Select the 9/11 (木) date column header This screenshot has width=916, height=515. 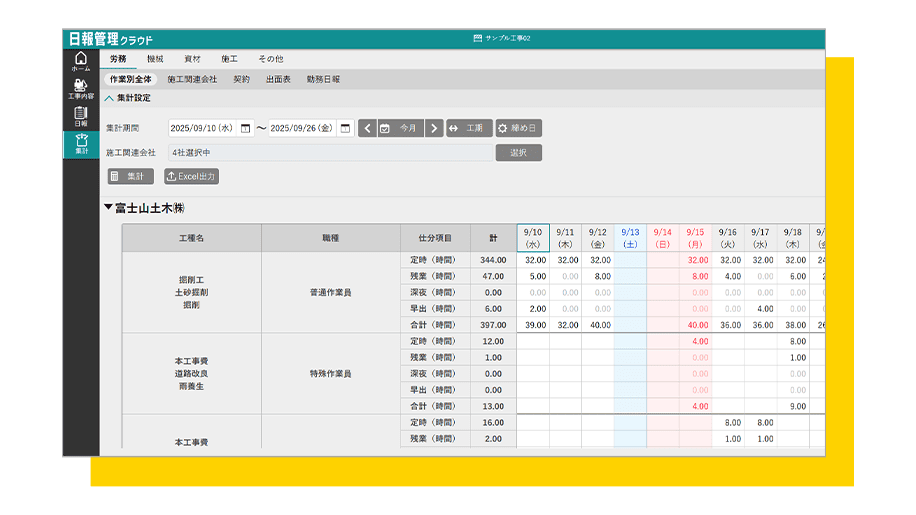tap(565, 238)
